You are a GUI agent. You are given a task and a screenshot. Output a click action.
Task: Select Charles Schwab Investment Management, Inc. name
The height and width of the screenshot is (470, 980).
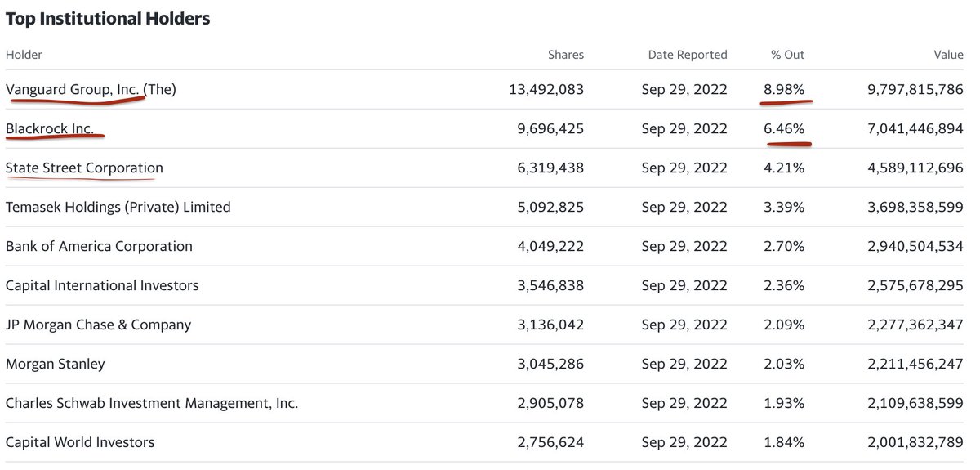click(152, 403)
